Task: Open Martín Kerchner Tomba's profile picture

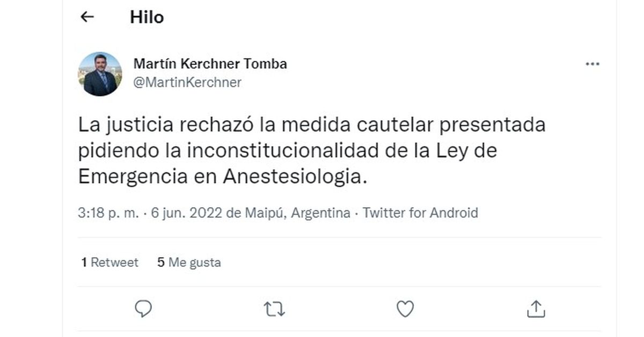Action: tap(100, 74)
